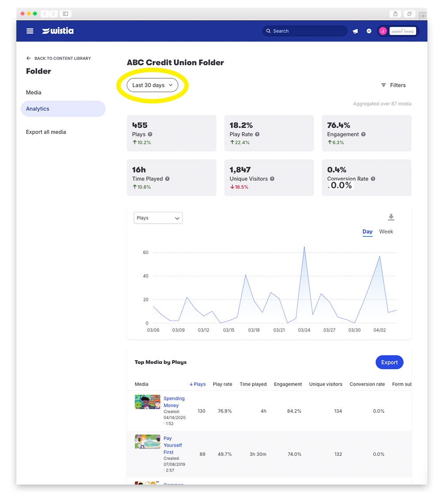The image size is (442, 504).
Task: Sort by Play rate column
Action: [x=222, y=384]
